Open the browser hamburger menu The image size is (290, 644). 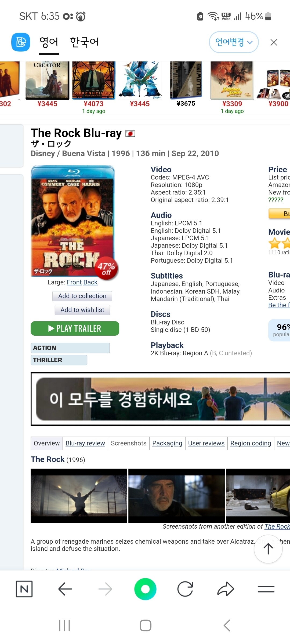pos(266,589)
